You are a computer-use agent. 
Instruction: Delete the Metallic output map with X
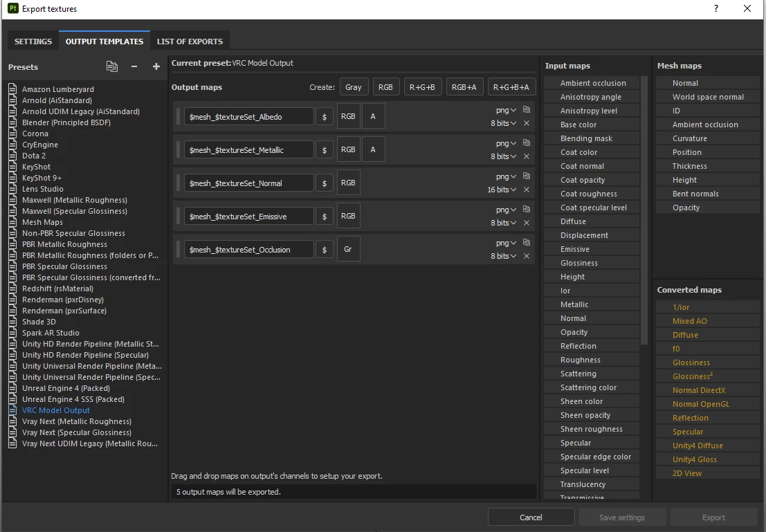coord(527,156)
